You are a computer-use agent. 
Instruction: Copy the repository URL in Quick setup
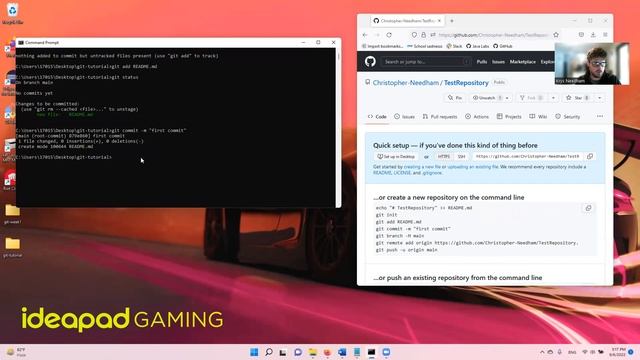pos(590,156)
